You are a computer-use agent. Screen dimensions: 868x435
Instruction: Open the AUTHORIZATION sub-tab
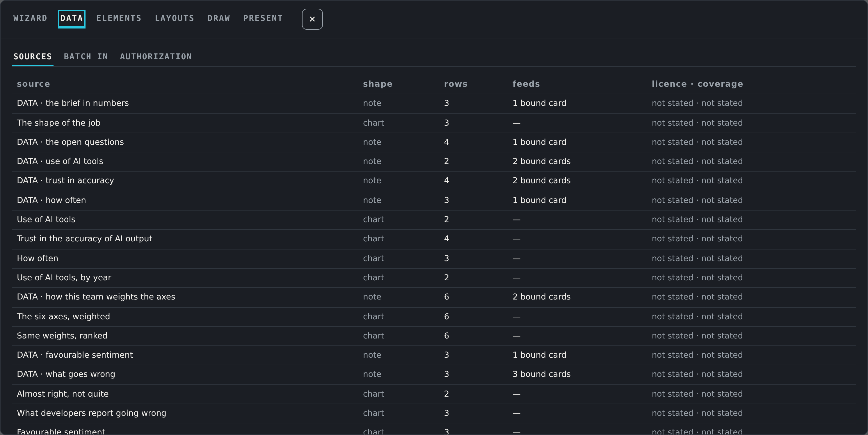click(156, 57)
